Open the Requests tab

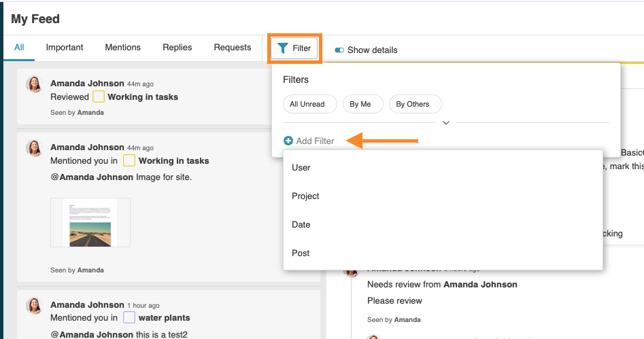point(233,48)
